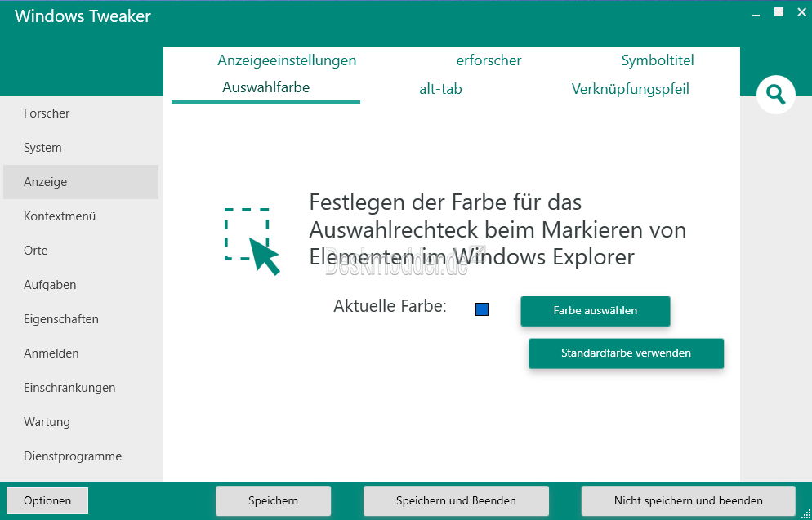This screenshot has height=520, width=812.
Task: Select the Auswahlfarbe tab
Action: click(265, 87)
